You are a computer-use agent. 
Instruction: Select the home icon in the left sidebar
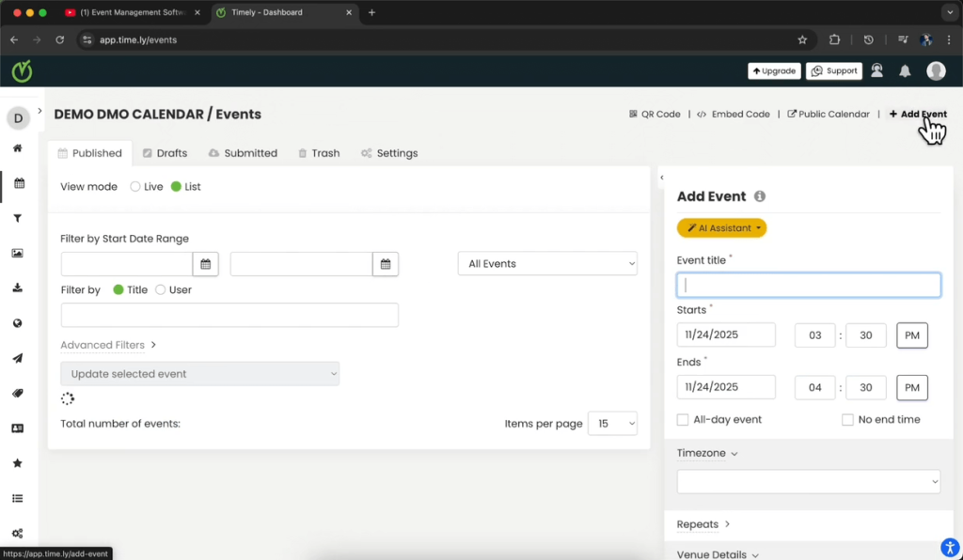17,148
